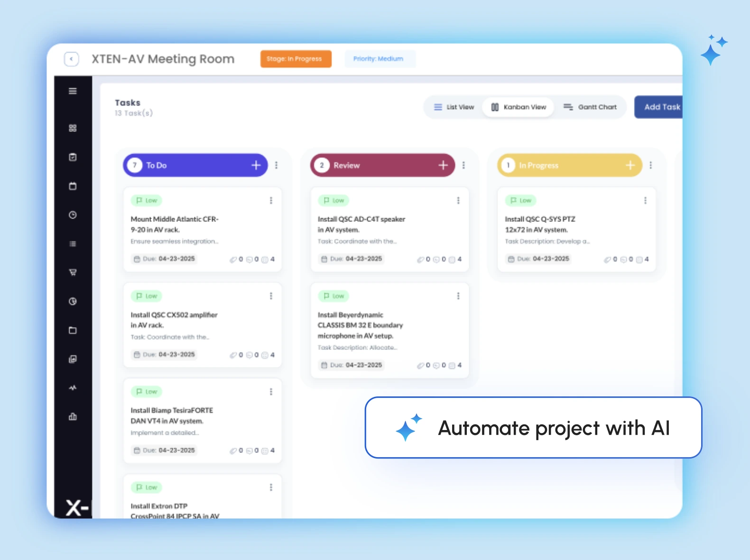Click the Priority: Medium badge
Screen dimensions: 750x560
380,59
